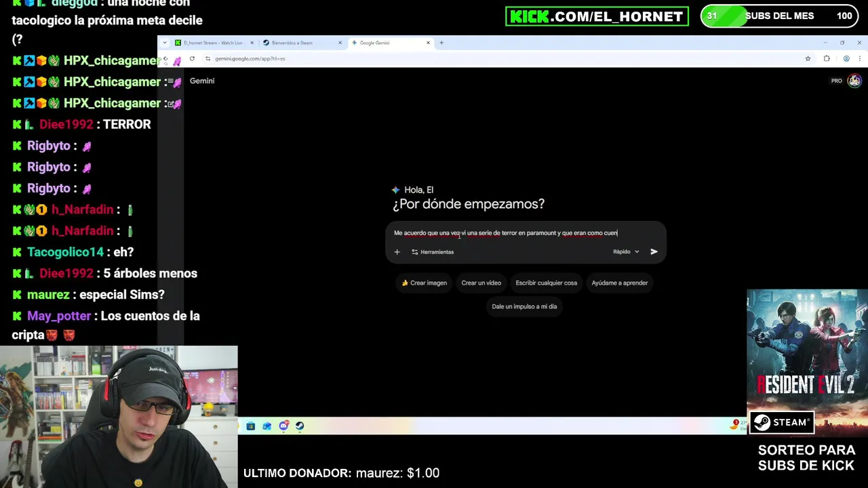Click the KICK.COM/EL_HORNET banner

tap(597, 16)
